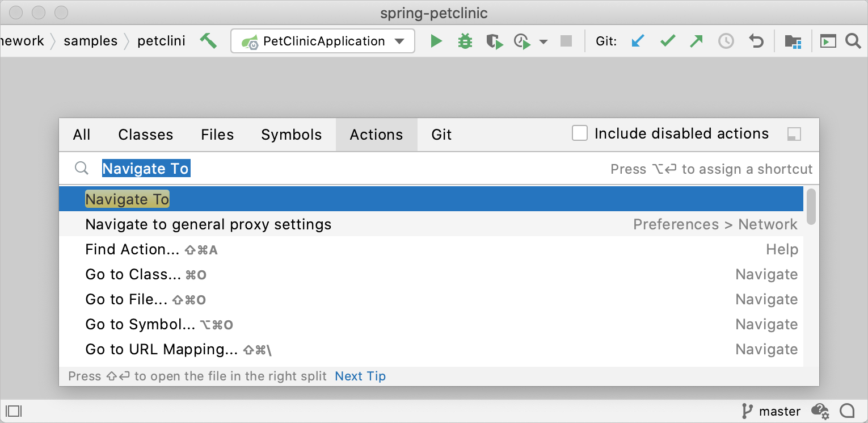868x423 pixels.
Task: Start debugging with the bug icon
Action: [465, 41]
